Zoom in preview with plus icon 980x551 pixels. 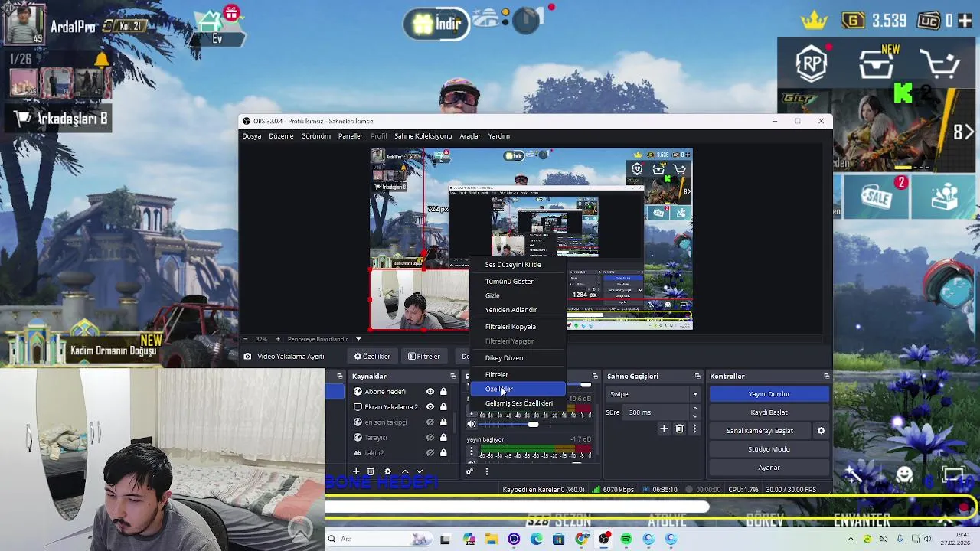pos(278,339)
